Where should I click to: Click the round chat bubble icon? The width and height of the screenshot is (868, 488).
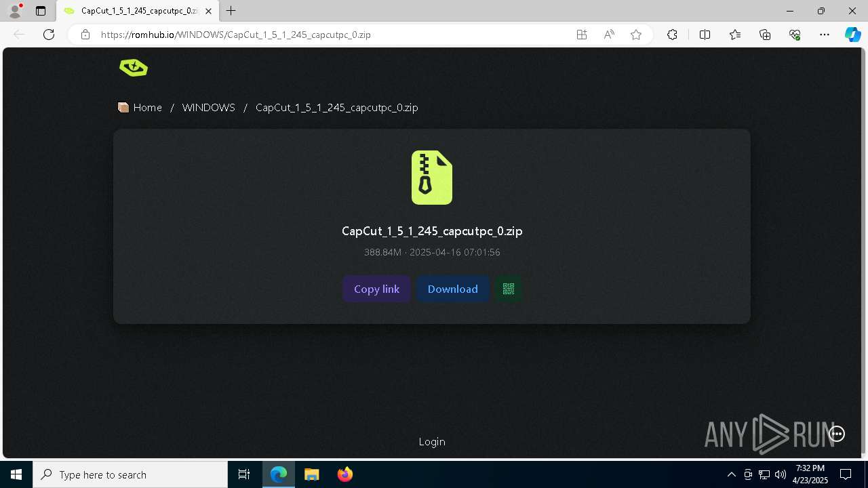tap(837, 434)
